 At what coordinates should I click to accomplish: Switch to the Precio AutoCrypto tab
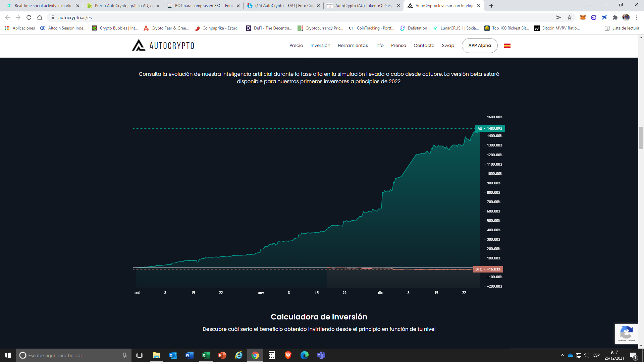tap(123, 6)
